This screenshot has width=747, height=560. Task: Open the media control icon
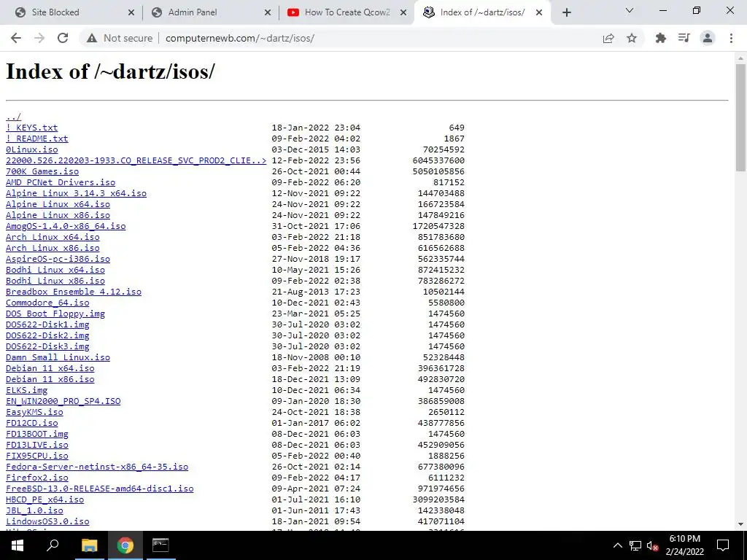(x=684, y=38)
